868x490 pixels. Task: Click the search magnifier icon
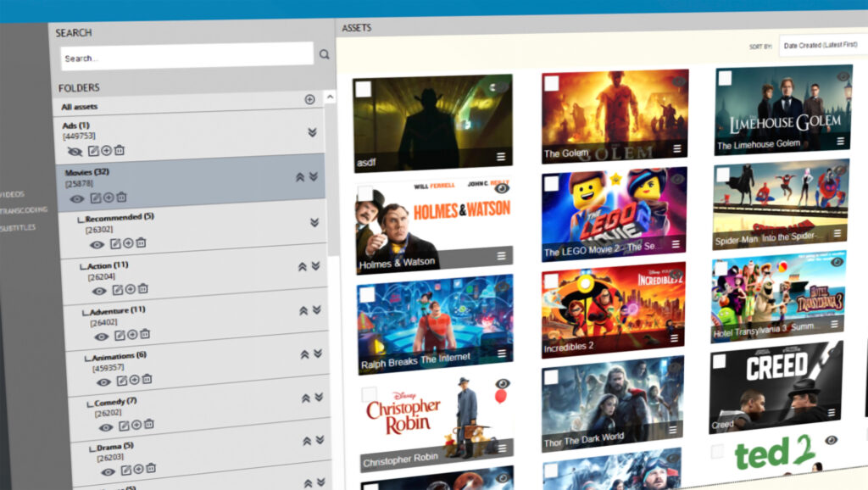324,54
